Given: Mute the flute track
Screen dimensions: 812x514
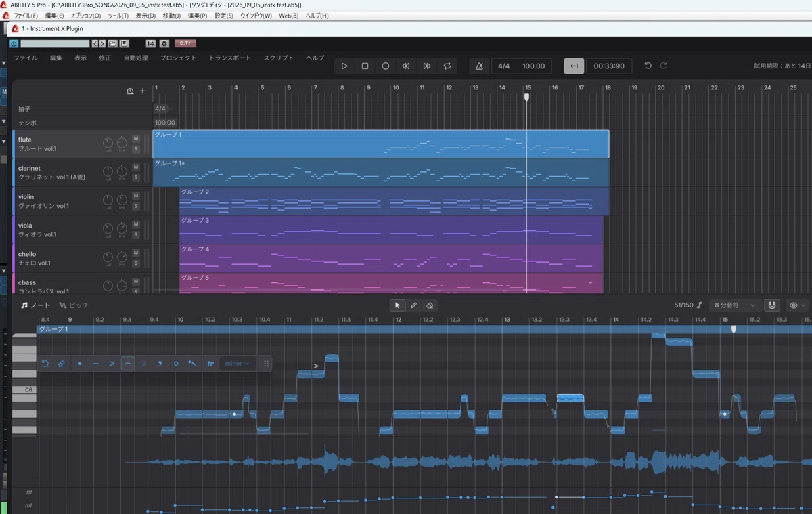Looking at the screenshot, I should coord(136,138).
